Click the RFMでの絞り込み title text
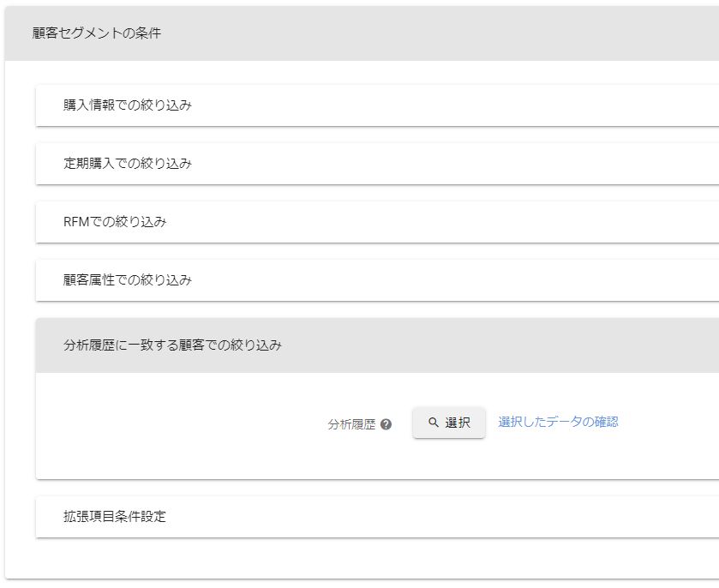This screenshot has width=719, height=588. coord(115,222)
